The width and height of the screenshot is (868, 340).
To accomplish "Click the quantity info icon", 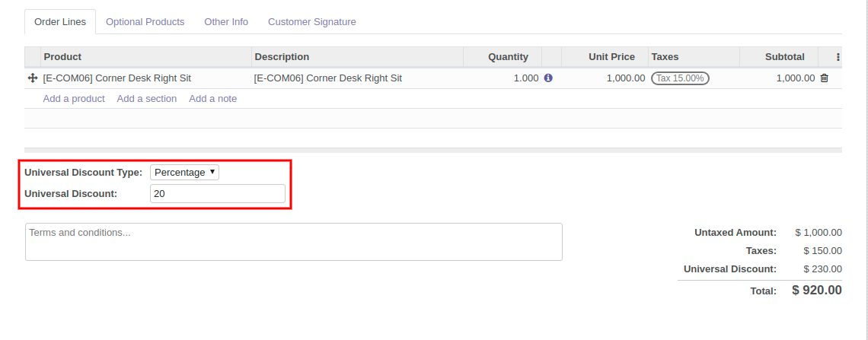I will (548, 78).
